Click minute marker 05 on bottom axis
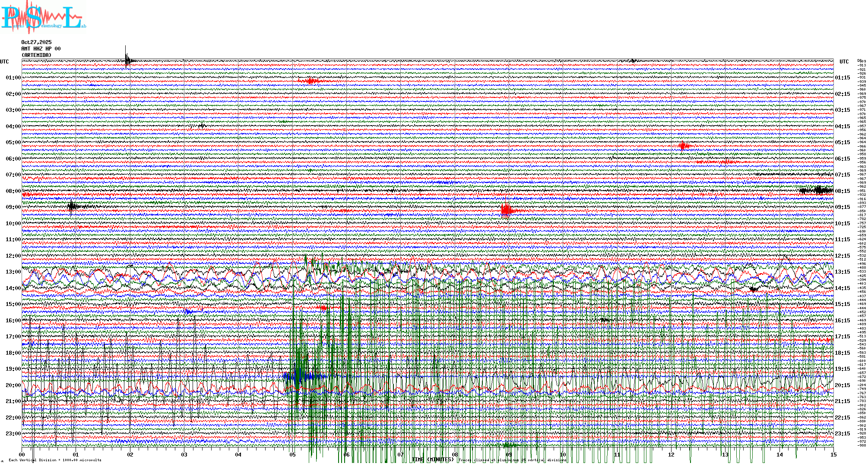 (293, 455)
